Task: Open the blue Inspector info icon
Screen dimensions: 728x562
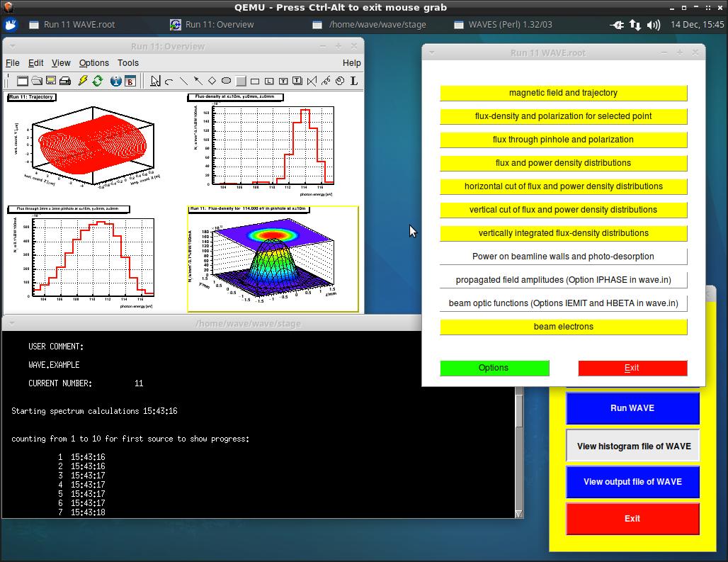Action: tap(116, 81)
